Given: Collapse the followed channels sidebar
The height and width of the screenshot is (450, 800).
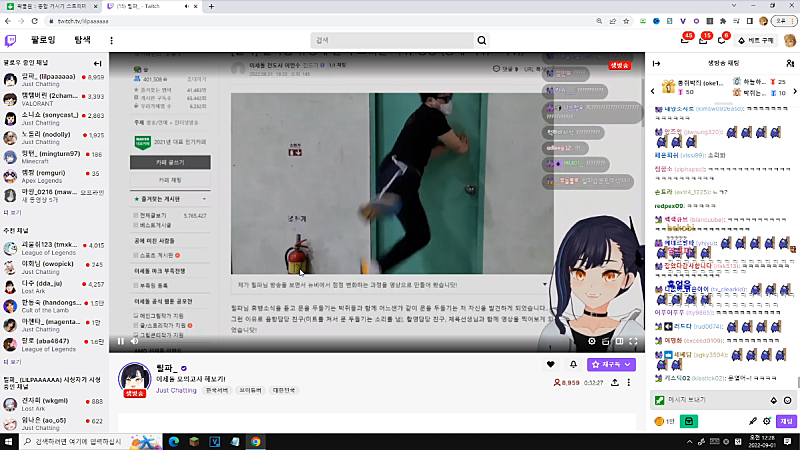Looking at the screenshot, I should [x=97, y=63].
